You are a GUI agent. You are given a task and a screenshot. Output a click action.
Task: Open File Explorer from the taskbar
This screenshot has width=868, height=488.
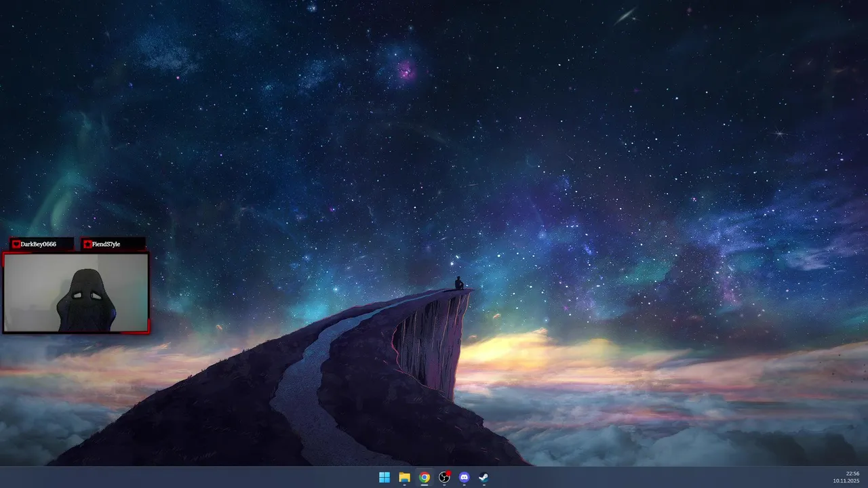pos(404,477)
